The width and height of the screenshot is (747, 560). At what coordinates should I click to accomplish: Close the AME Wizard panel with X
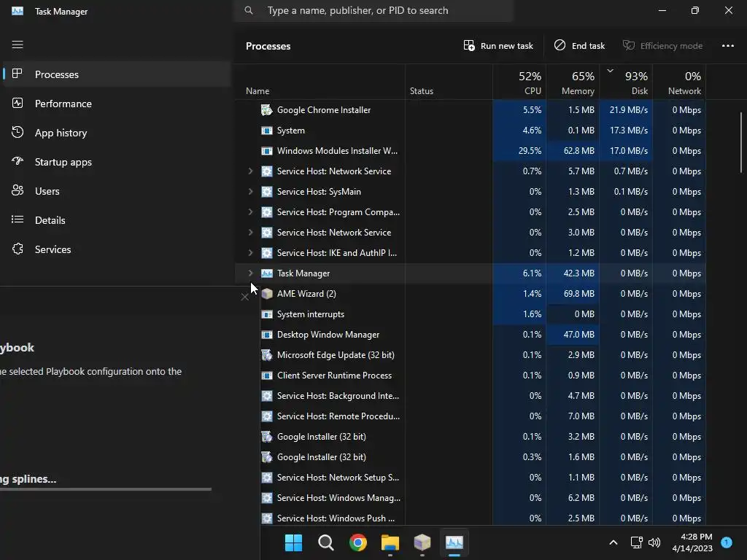(x=245, y=297)
